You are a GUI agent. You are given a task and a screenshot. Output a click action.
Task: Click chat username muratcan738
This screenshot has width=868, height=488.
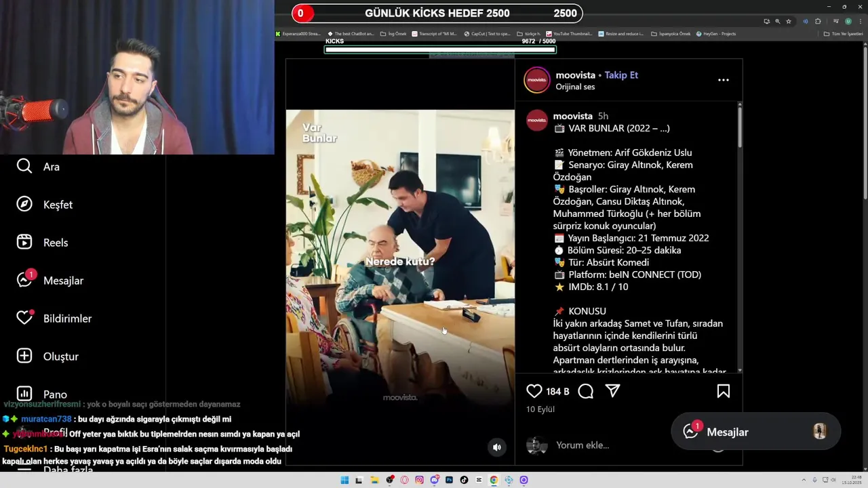click(x=46, y=419)
